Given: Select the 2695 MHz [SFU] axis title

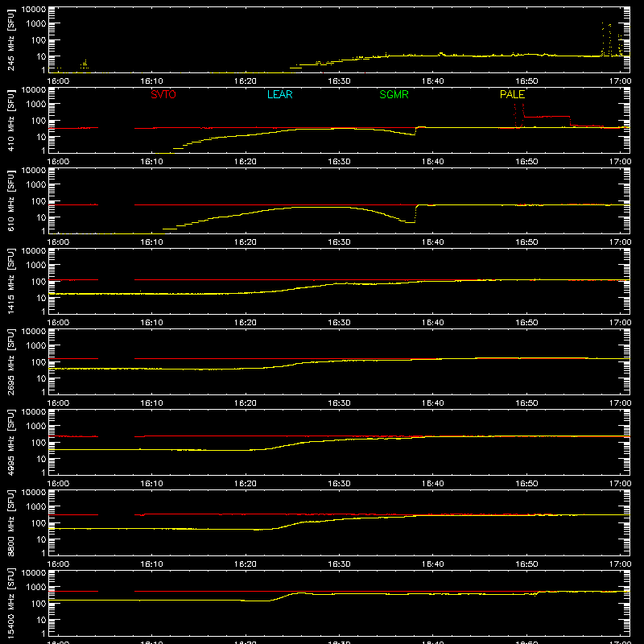Looking at the screenshot, I should (x=10, y=361).
